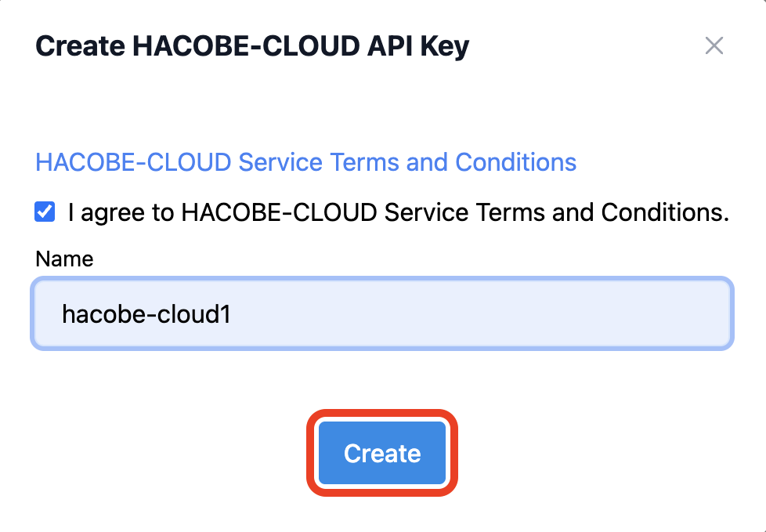Dismiss dialog using the X icon
The width and height of the screenshot is (766, 532).
click(714, 45)
